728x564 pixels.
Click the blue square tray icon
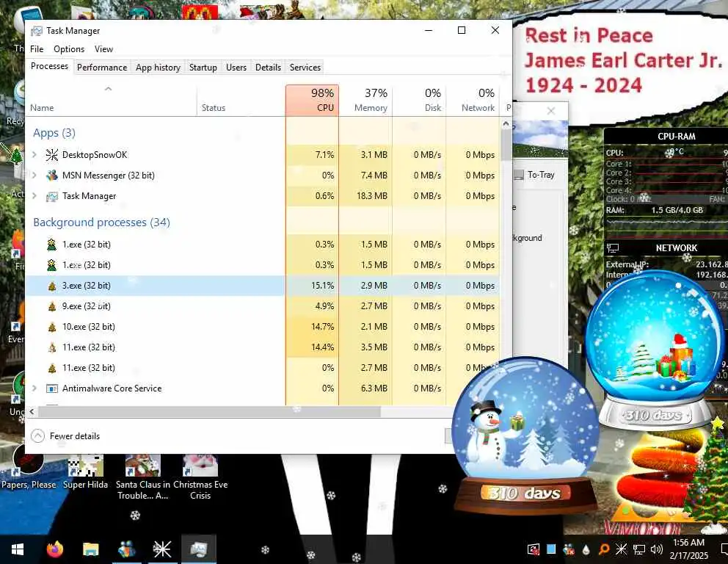pos(551,549)
